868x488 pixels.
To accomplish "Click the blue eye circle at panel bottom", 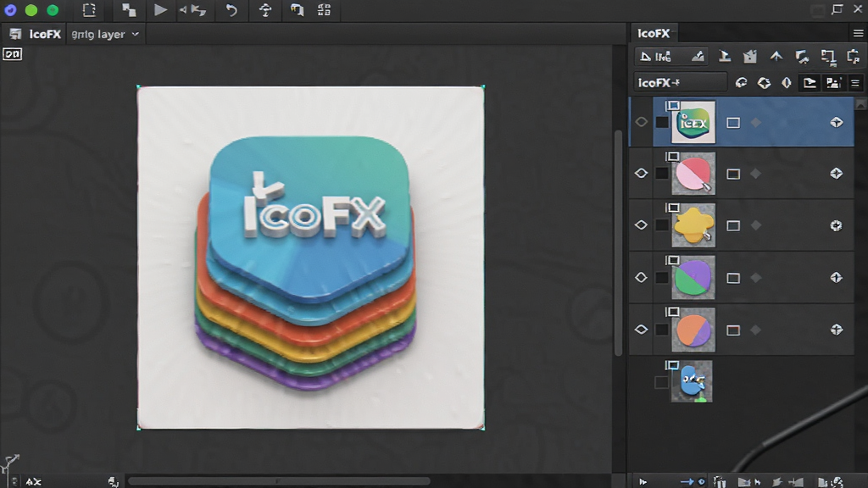I will pos(701,482).
